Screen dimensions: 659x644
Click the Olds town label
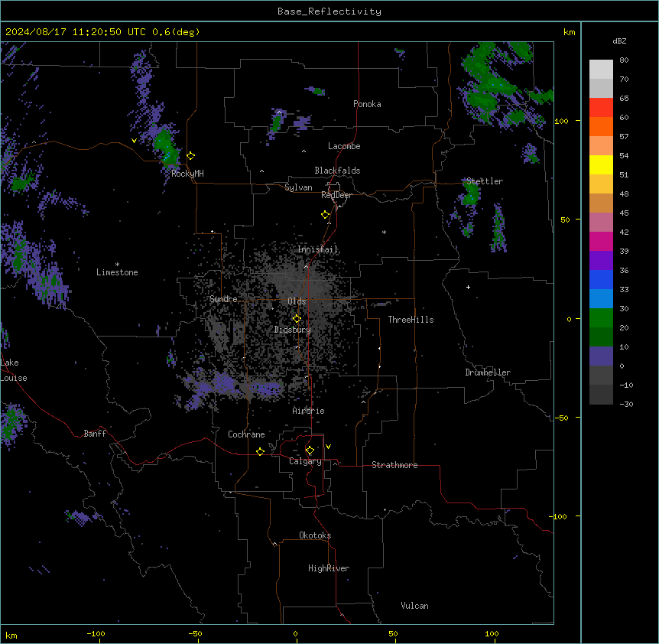pos(297,301)
